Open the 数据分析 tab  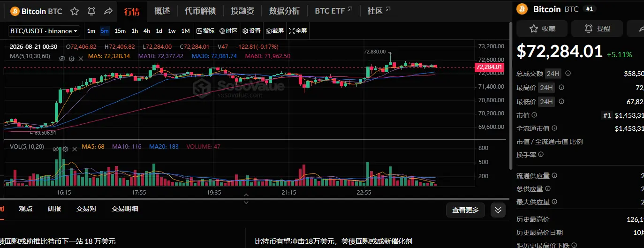click(x=284, y=11)
